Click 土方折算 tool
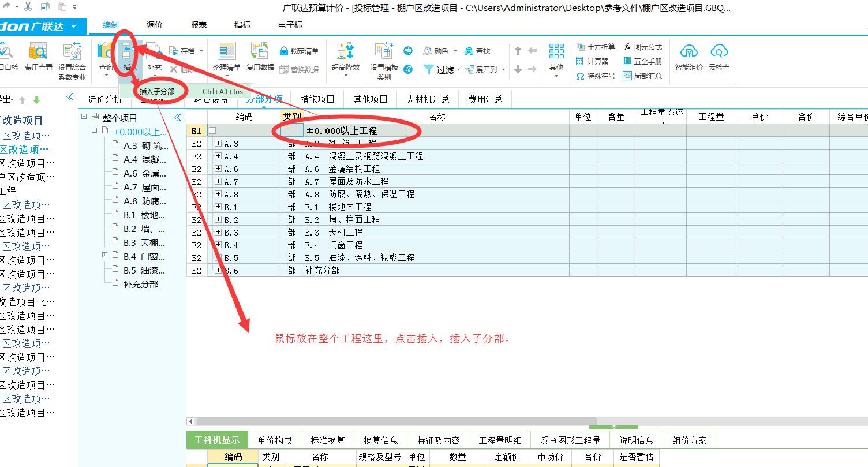Viewport: 868px width, 467px height. (x=596, y=47)
